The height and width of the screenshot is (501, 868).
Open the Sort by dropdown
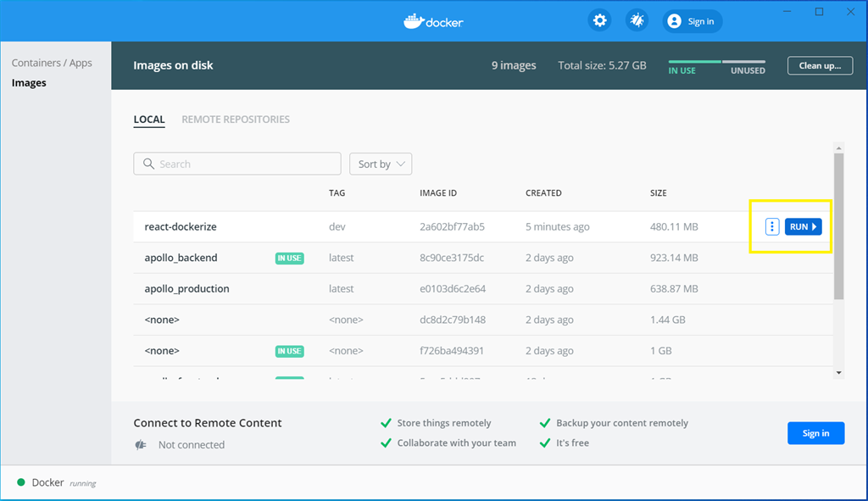click(380, 163)
